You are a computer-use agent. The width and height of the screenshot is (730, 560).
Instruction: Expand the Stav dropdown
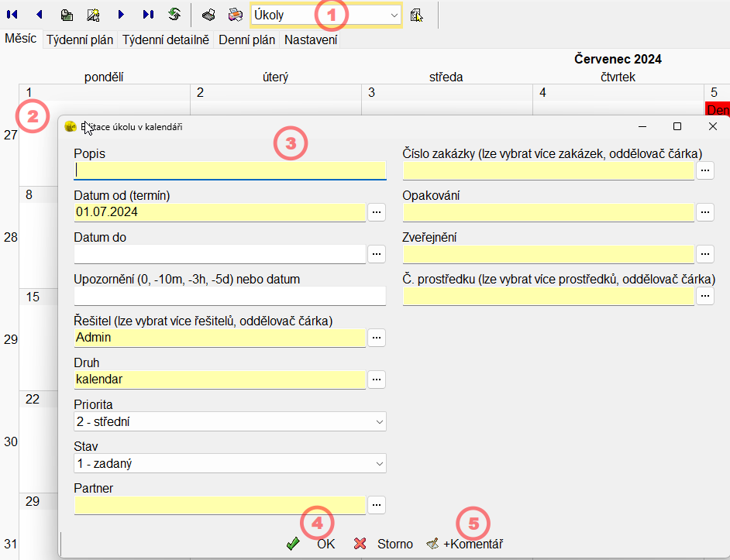point(379,464)
